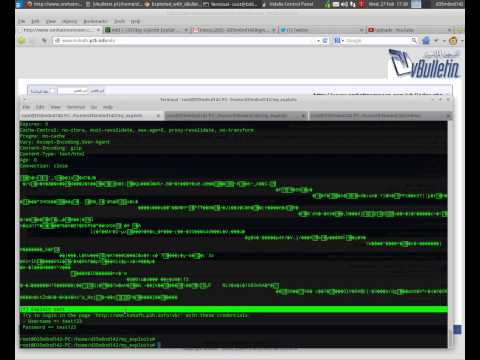The height and width of the screenshot is (360, 480).
Task: Switch to the Twitter tab
Action: pos(322,30)
